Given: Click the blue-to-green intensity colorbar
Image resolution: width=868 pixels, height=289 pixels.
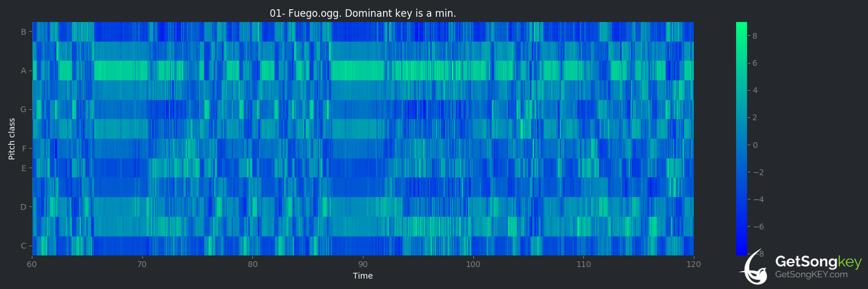Looking at the screenshot, I should pyautogui.click(x=741, y=139).
